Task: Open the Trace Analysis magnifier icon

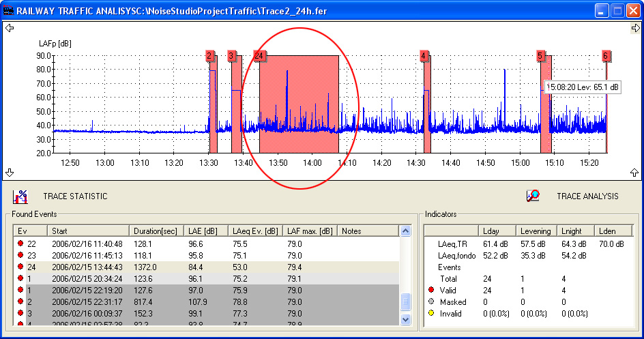Action: coord(533,196)
